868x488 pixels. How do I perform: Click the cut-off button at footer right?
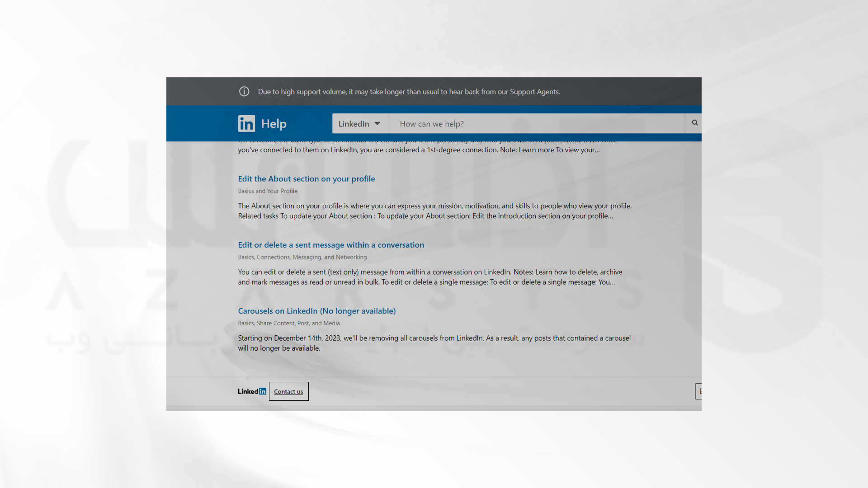pos(698,391)
